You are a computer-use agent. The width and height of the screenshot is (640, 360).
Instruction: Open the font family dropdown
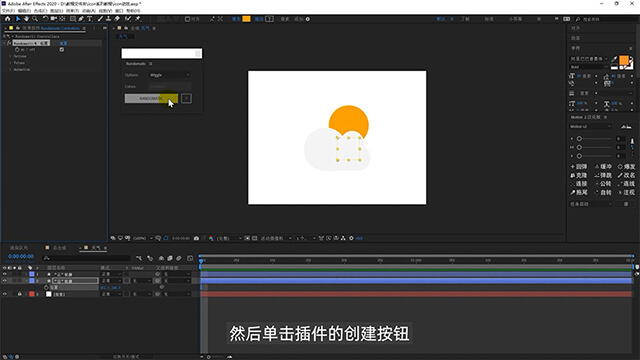point(589,59)
